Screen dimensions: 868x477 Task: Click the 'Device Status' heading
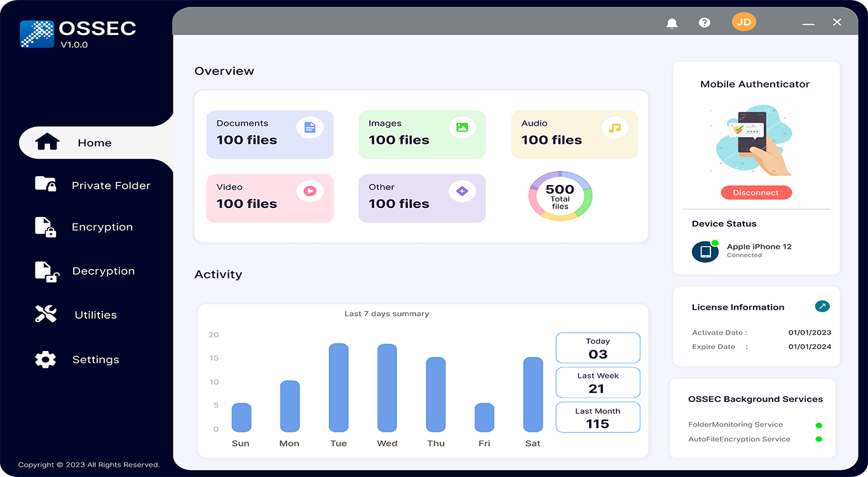[724, 223]
